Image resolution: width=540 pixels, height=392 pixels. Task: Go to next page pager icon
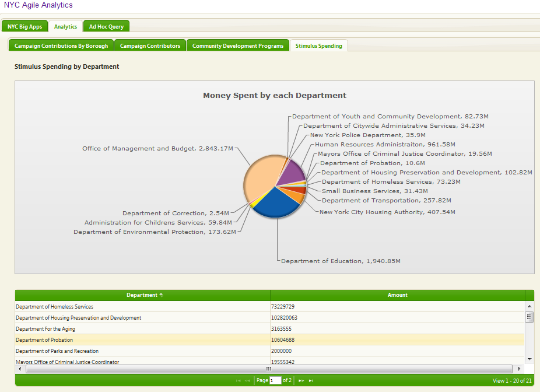coord(301,381)
